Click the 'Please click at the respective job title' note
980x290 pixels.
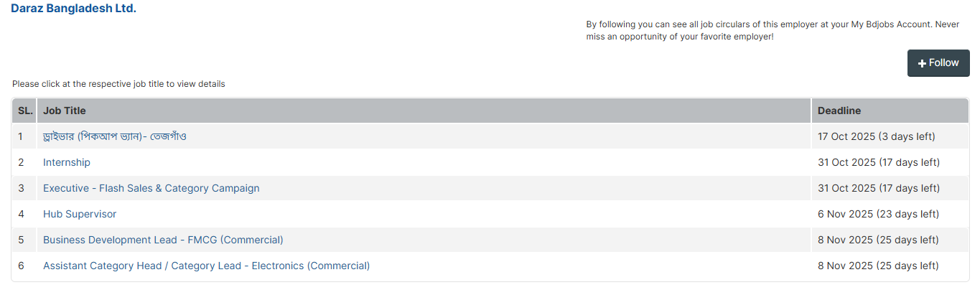pos(118,84)
